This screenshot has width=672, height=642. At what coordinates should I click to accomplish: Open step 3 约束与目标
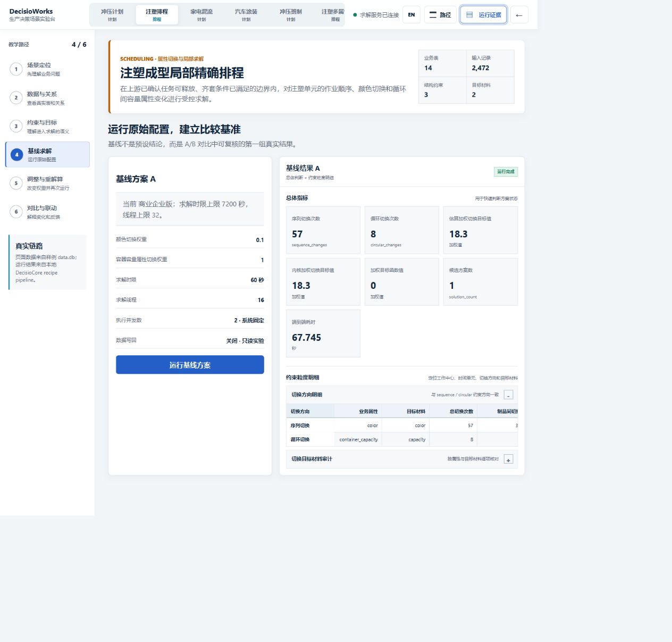click(47, 127)
